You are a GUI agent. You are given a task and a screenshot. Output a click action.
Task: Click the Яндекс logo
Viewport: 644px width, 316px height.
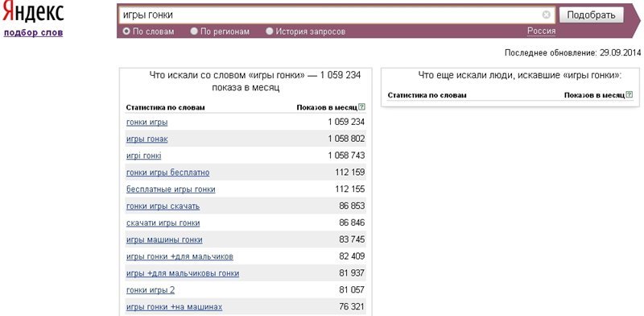[33, 12]
